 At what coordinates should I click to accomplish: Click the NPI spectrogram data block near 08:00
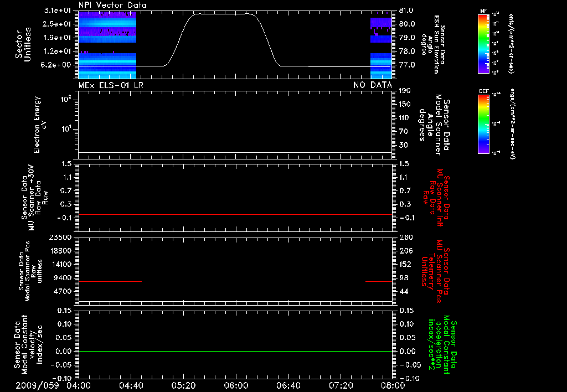381,45
